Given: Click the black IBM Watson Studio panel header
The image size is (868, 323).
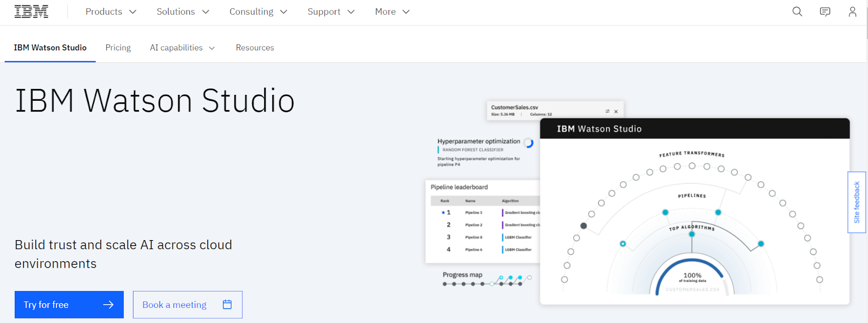Looking at the screenshot, I should 694,128.
